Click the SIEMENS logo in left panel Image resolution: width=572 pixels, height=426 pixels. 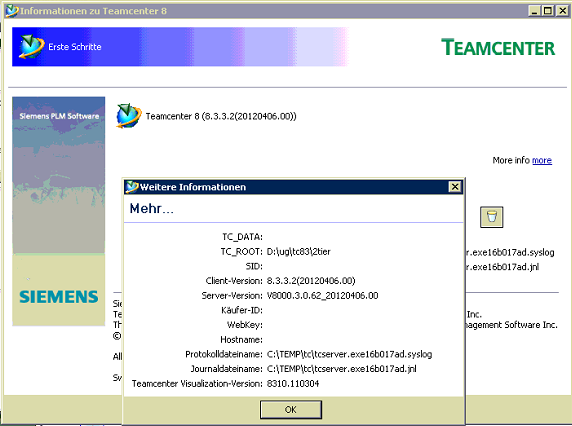[59, 297]
